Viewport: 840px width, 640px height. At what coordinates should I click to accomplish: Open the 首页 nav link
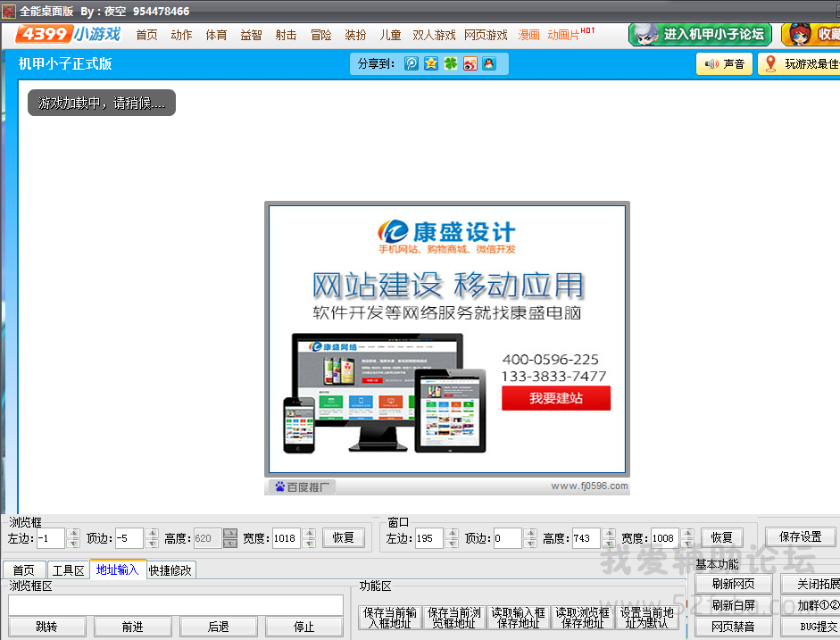[x=146, y=36]
